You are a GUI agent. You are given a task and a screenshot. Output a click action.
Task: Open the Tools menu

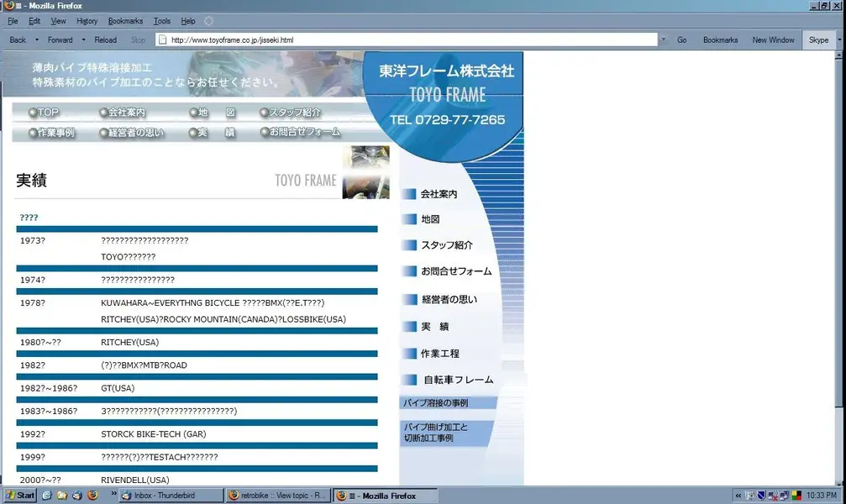162,21
